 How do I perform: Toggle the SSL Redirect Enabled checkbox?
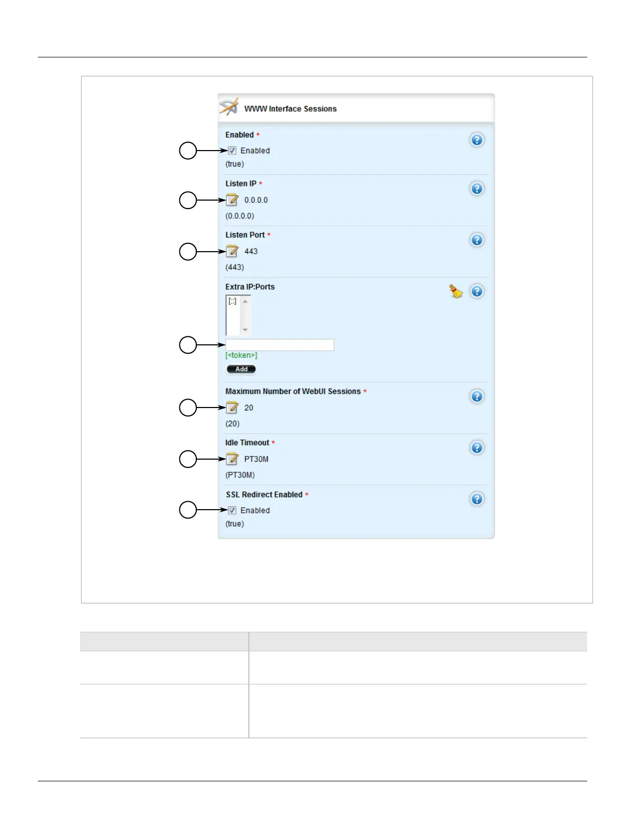click(232, 510)
